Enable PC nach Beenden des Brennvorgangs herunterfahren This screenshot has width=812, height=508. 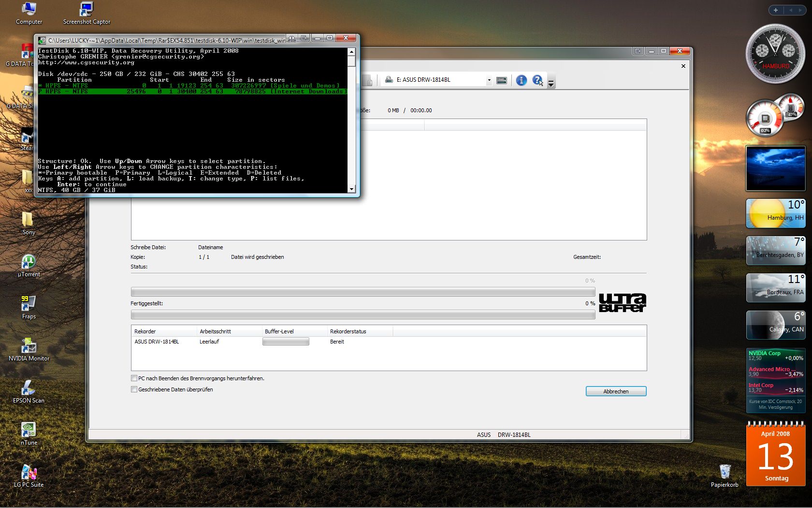point(134,378)
